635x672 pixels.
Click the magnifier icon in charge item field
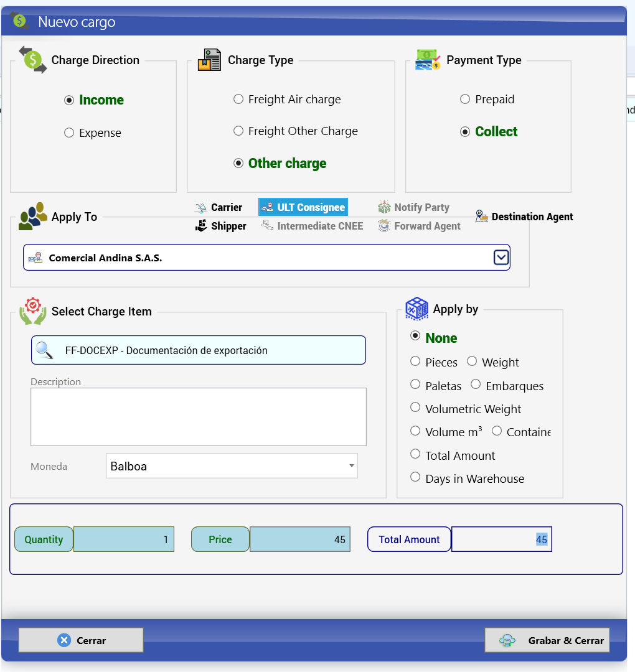[x=44, y=350]
